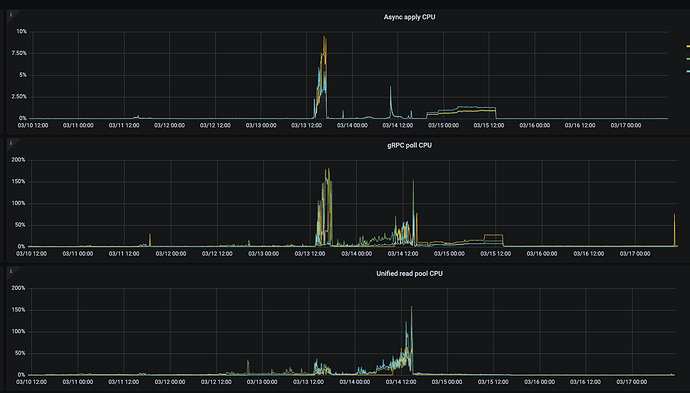This screenshot has height=393, width=690.
Task: Click 03/10 12:00 time label under Async apply CPU
Action: [33, 125]
